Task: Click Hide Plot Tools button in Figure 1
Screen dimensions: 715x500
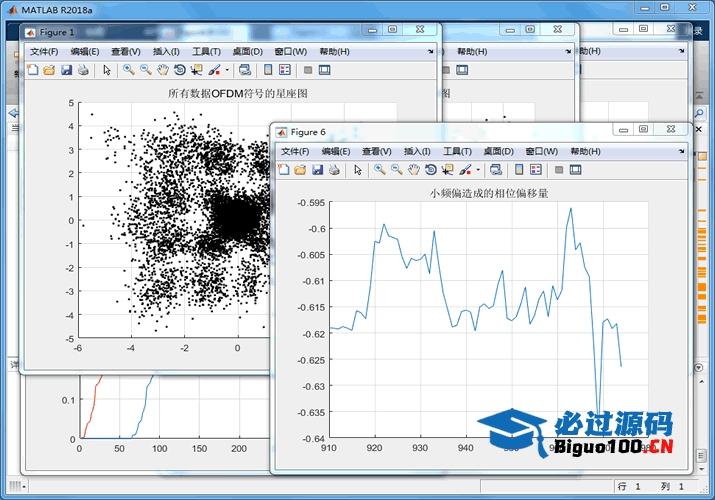Action: pos(308,70)
